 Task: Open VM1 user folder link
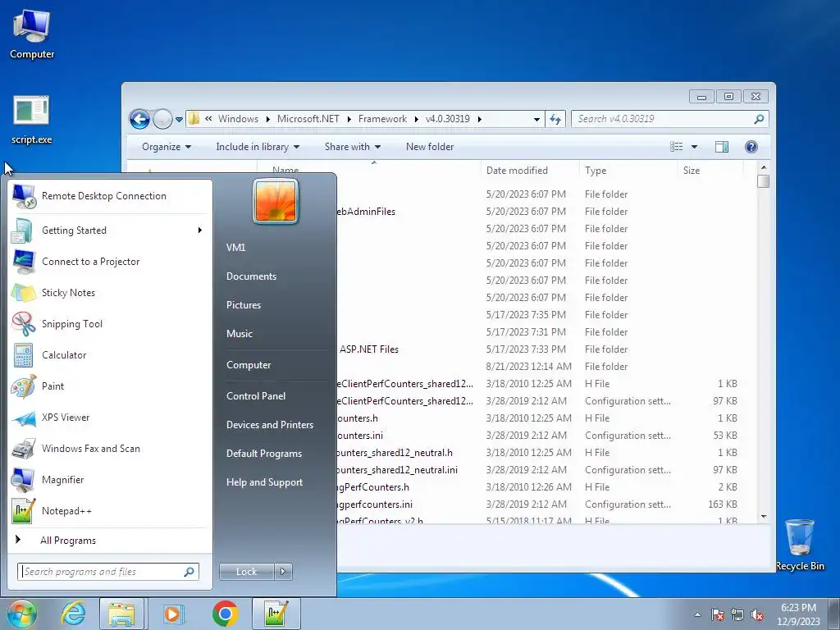[x=235, y=248]
